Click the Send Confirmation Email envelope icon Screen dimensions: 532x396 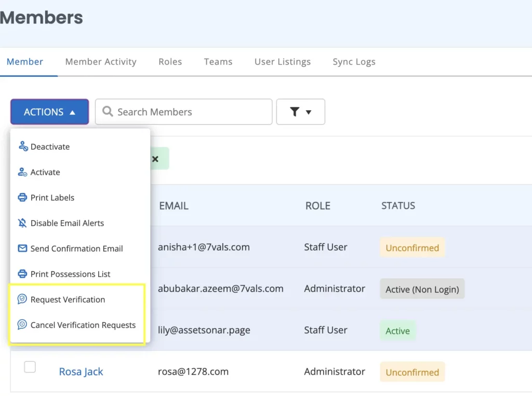click(22, 248)
